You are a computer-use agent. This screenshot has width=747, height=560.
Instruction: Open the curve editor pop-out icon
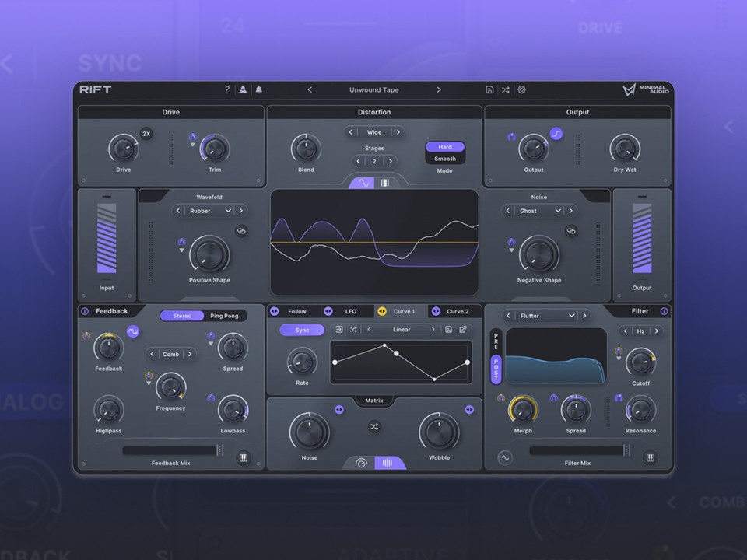click(462, 330)
